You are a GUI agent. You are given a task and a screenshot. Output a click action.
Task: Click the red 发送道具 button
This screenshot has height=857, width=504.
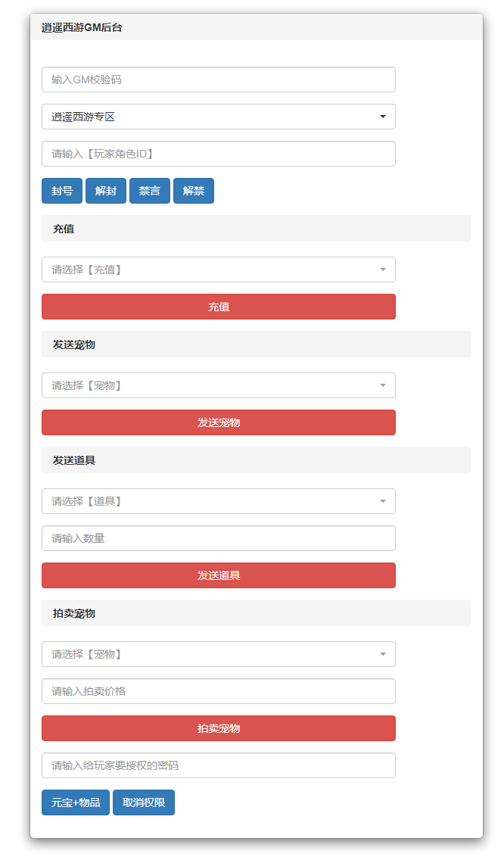click(218, 575)
